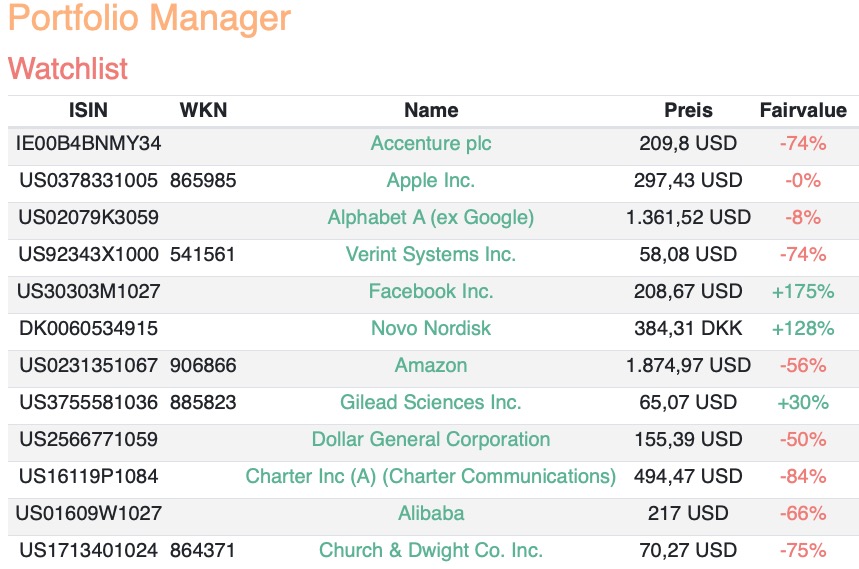Select Dollar General Corporation link

[431, 439]
